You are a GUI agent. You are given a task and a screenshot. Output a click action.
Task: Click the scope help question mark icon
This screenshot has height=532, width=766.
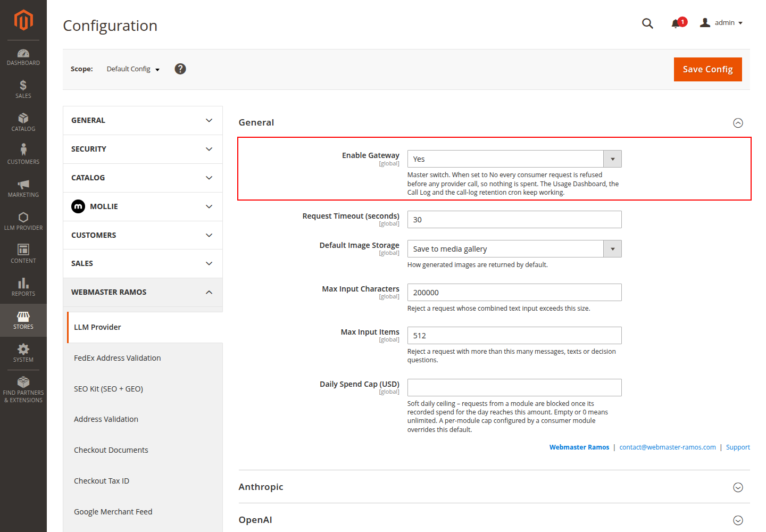pos(180,69)
